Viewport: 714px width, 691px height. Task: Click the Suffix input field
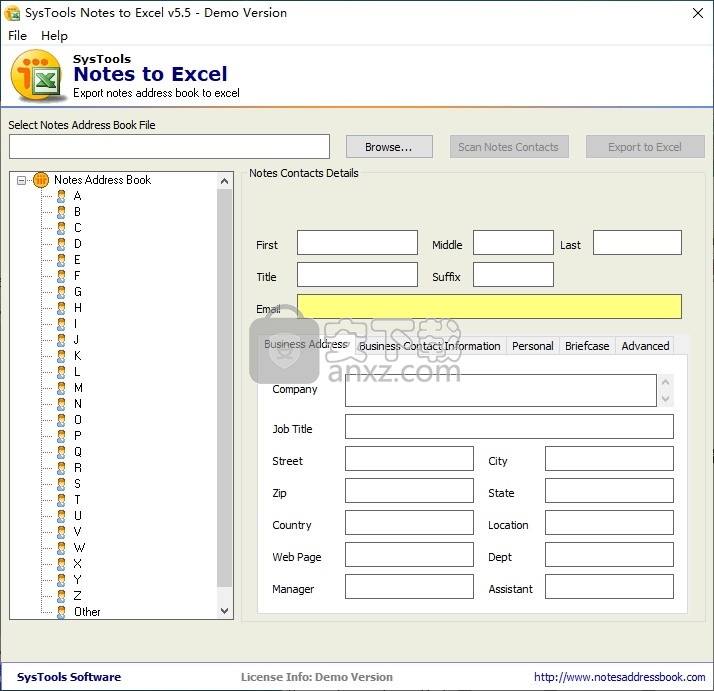(x=513, y=274)
